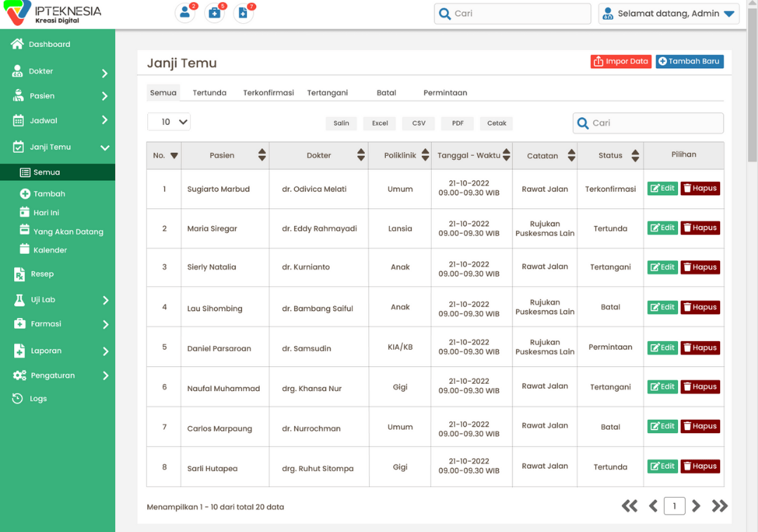Viewport: 758px width, 532px height.
Task: Open Logs history icon in sidebar
Action: tap(18, 399)
